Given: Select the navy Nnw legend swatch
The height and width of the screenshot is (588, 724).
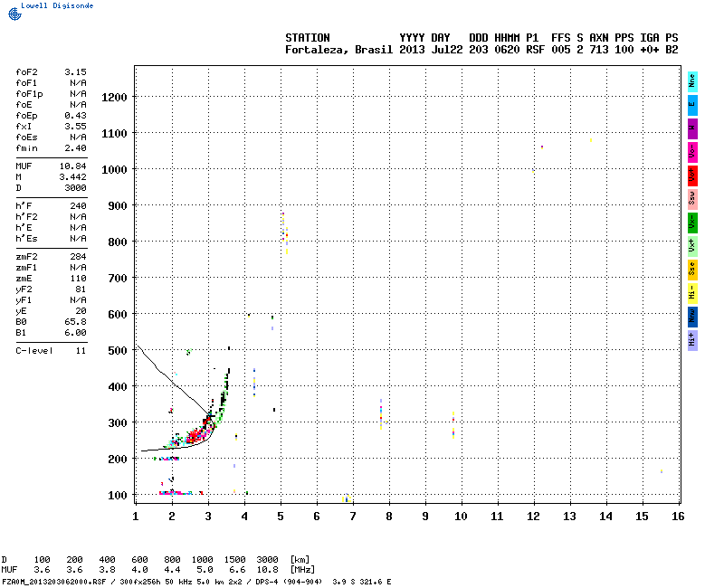Looking at the screenshot, I should click(x=692, y=318).
